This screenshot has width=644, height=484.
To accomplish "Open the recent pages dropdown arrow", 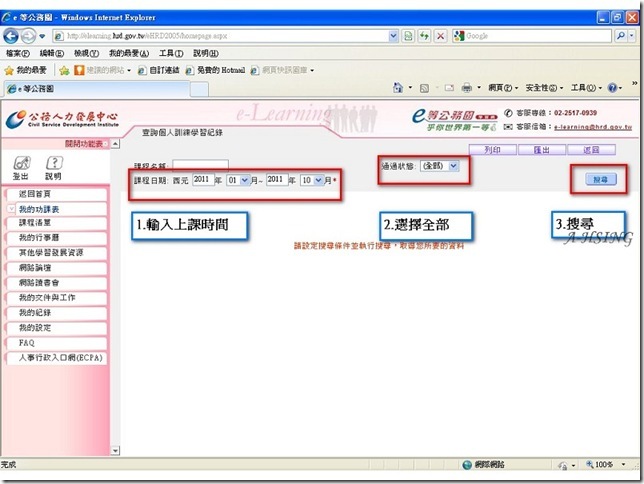I will [42, 36].
